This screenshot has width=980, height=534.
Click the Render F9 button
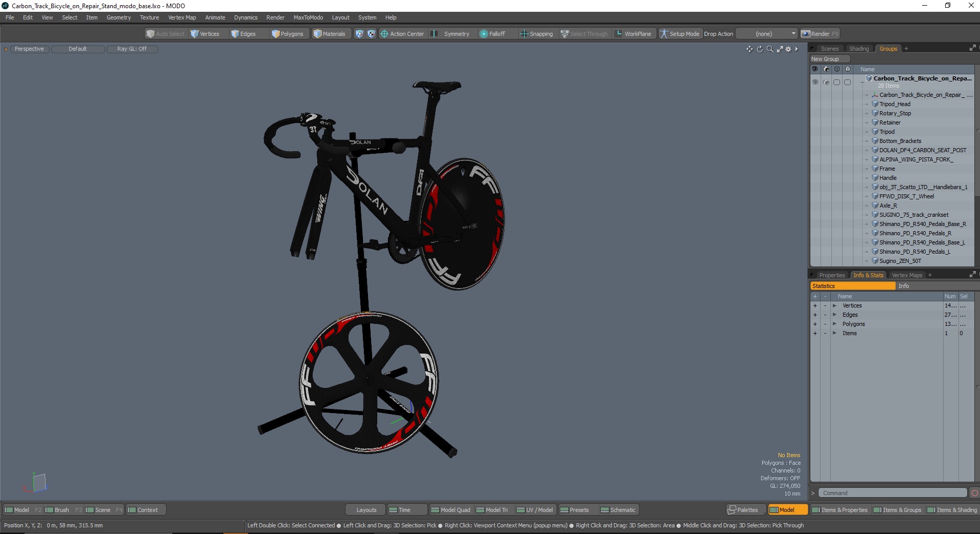pyautogui.click(x=820, y=34)
